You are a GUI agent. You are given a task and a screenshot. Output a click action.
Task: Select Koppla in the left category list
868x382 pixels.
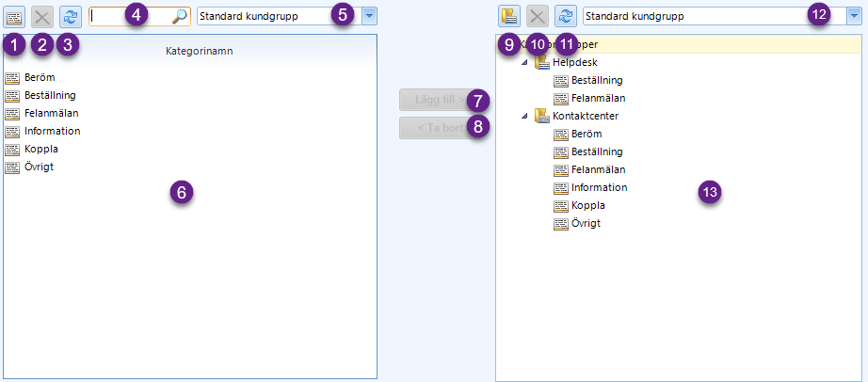pos(41,149)
